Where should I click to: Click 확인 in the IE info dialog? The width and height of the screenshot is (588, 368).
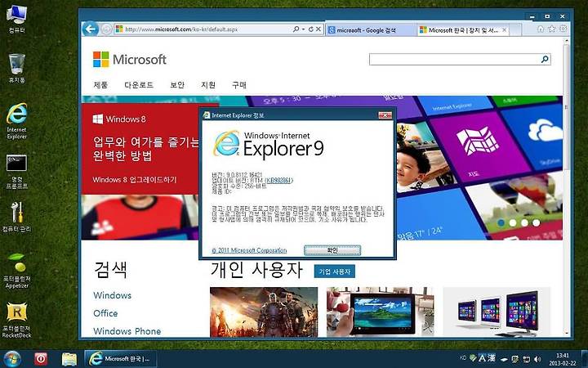pyautogui.click(x=332, y=250)
